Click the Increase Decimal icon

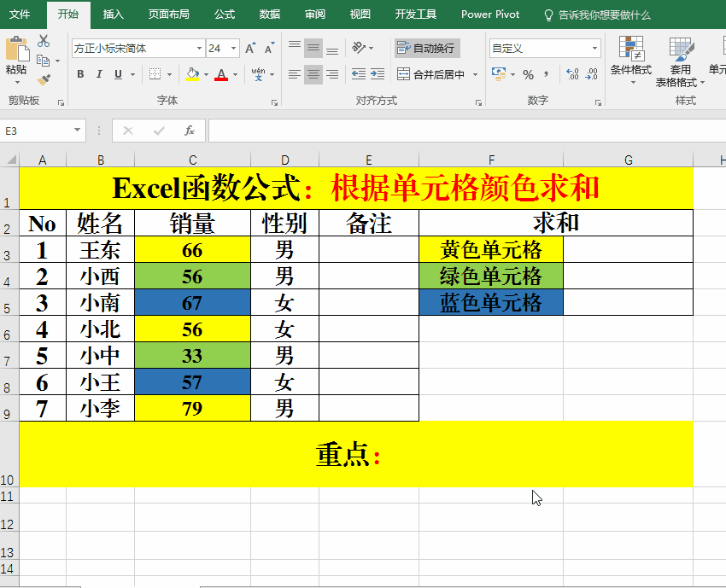pos(571,74)
